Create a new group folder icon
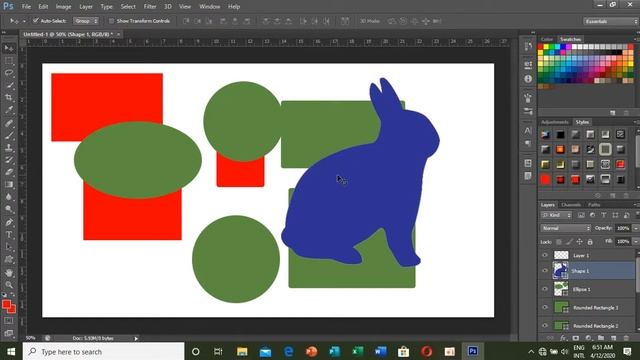This screenshot has height=360, width=640. 601,338
